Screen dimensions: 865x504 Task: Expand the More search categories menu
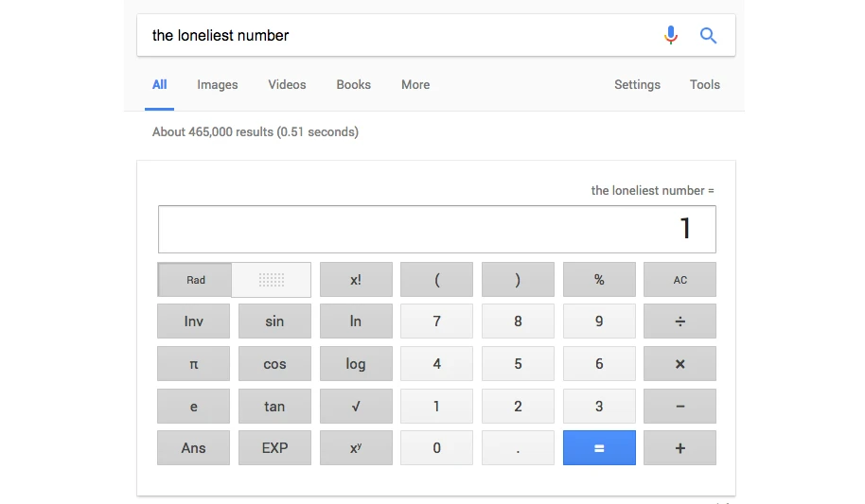[415, 84]
